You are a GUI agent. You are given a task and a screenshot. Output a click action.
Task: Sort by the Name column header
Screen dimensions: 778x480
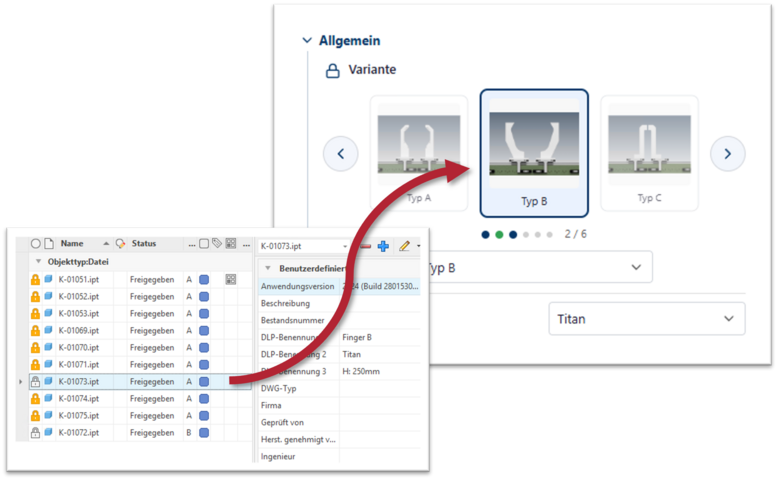coord(72,243)
